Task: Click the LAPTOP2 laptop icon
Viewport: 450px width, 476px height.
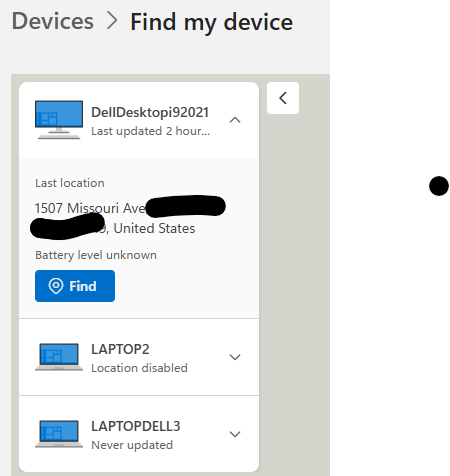Action: [59, 357]
